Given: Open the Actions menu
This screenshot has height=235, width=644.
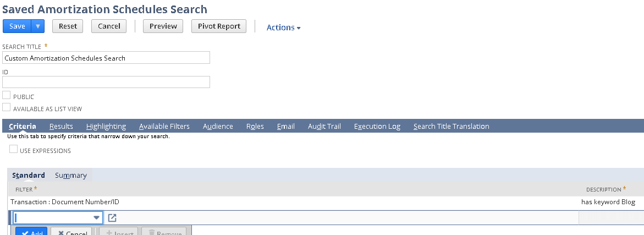Looking at the screenshot, I should pyautogui.click(x=283, y=28).
